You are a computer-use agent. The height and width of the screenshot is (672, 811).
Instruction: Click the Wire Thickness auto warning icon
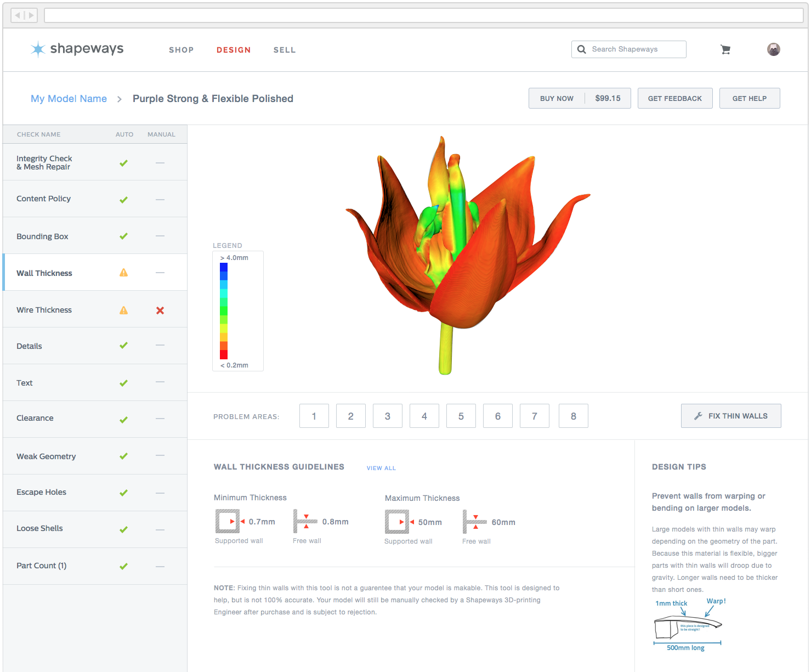[124, 310]
